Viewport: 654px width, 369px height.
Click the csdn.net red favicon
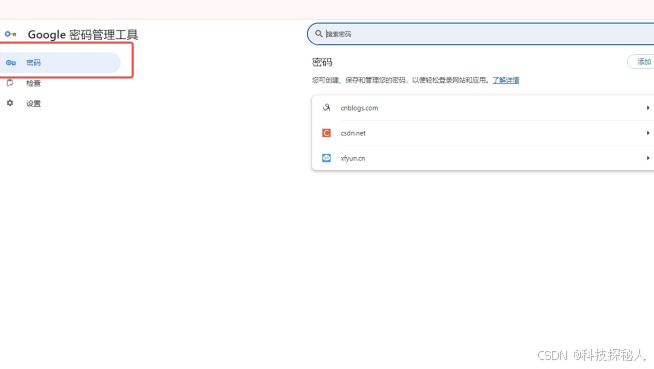(x=326, y=133)
